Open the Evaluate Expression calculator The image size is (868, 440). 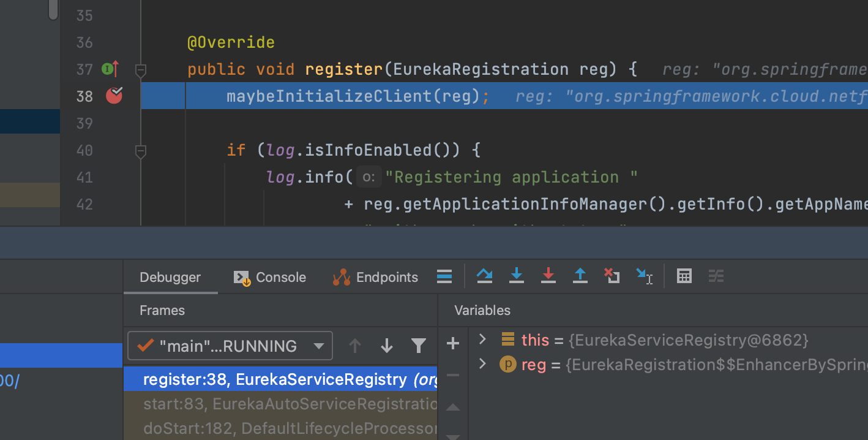point(684,276)
